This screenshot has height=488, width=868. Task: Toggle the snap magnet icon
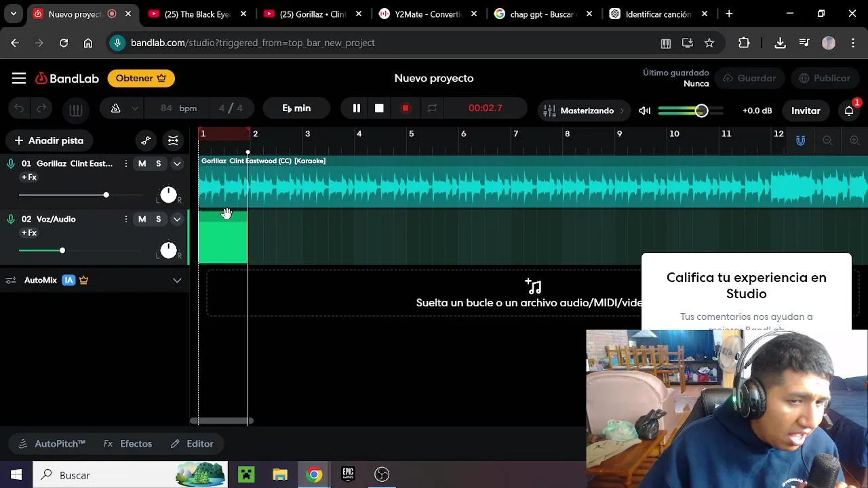click(x=801, y=140)
